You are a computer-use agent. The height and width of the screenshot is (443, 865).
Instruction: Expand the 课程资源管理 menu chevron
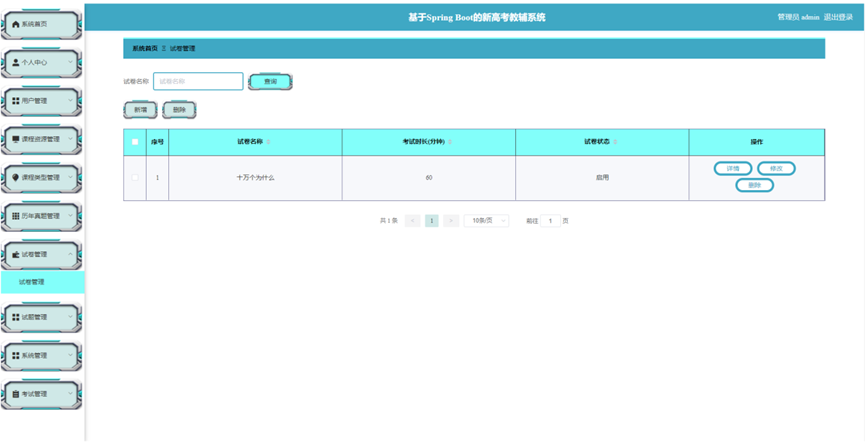70,139
